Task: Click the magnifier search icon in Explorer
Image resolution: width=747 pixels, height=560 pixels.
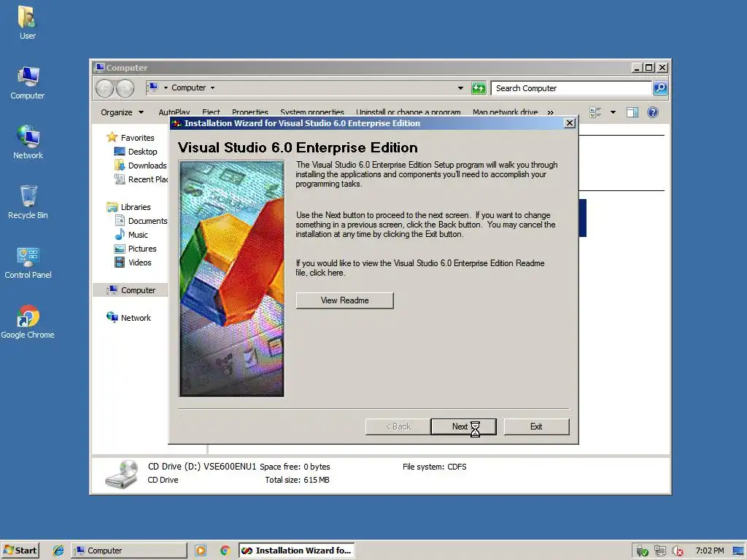Action: pos(659,88)
